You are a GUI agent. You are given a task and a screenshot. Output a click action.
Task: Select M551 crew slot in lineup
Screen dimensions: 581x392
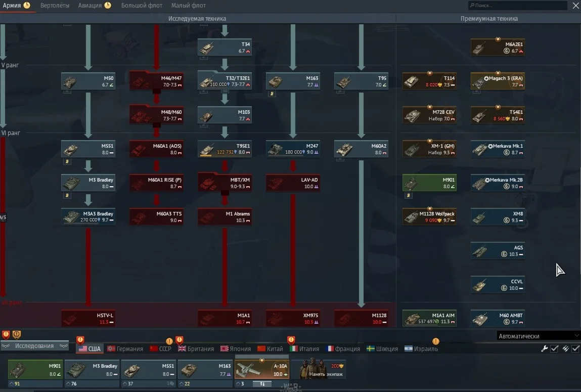click(149, 369)
